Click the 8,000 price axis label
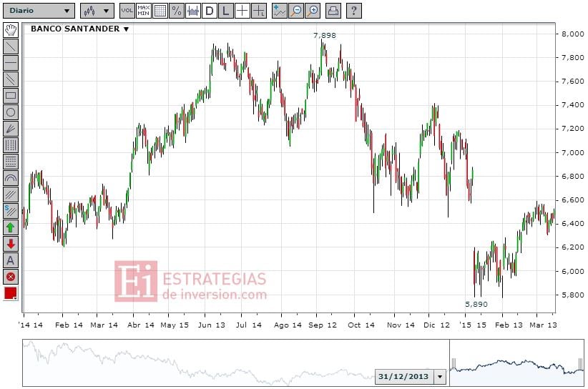 [572, 34]
